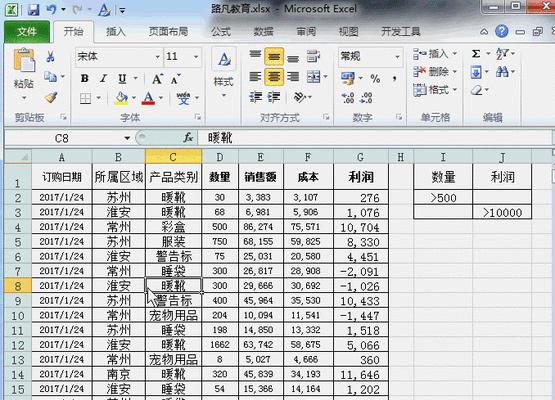Screen dimensions: 555x400
Task: Click the Save icon in quick access toolbar
Action: point(33,10)
